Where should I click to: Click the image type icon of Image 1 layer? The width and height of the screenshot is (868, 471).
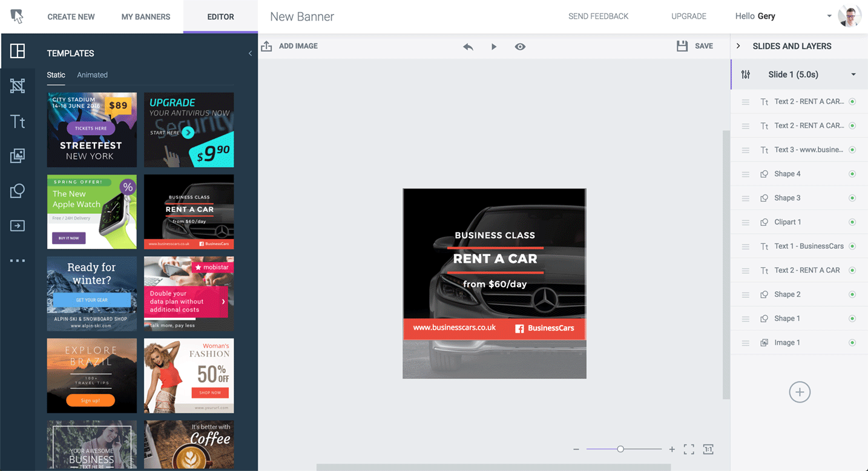point(764,343)
